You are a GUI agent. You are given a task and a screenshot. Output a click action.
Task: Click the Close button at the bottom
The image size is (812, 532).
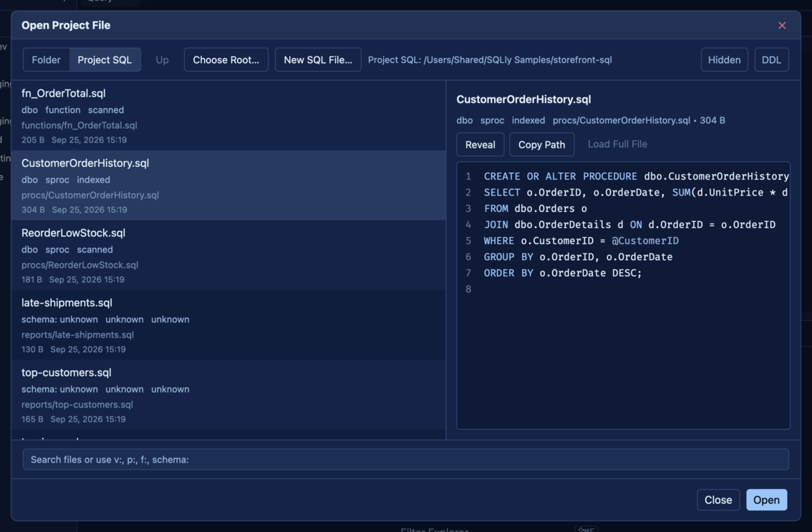tap(717, 500)
